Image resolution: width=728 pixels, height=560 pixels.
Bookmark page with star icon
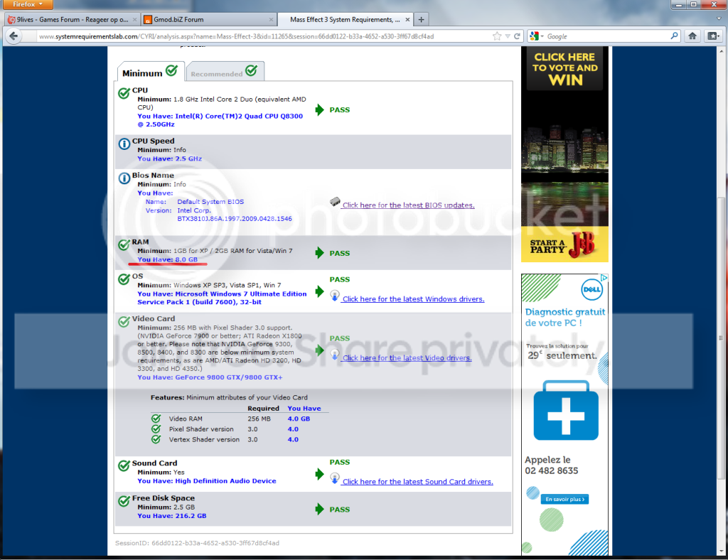pos(497,36)
